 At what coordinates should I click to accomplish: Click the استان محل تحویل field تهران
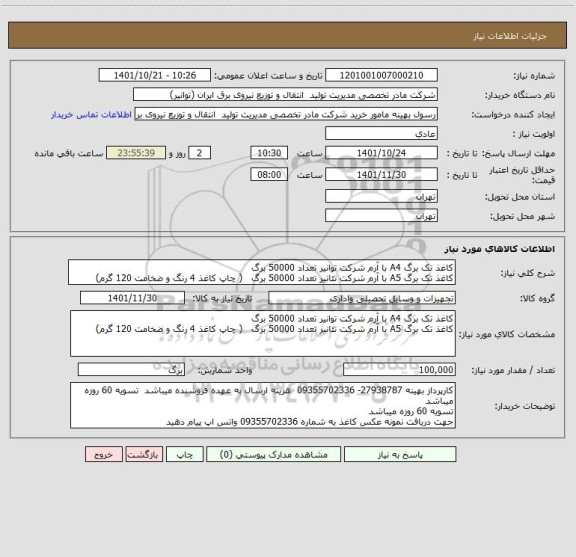[381, 197]
